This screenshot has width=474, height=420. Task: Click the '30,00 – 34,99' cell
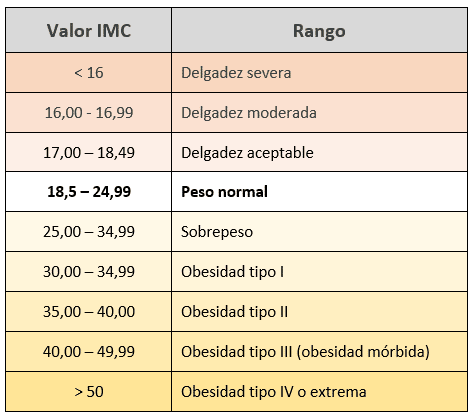[x=89, y=272]
